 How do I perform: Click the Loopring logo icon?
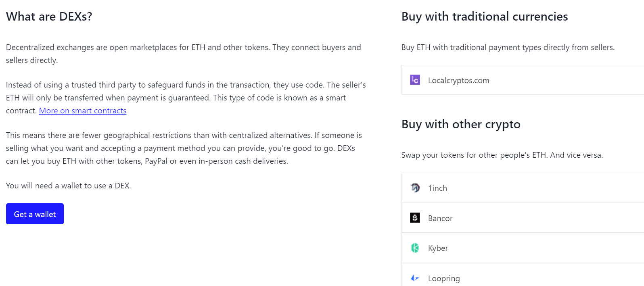tap(415, 278)
